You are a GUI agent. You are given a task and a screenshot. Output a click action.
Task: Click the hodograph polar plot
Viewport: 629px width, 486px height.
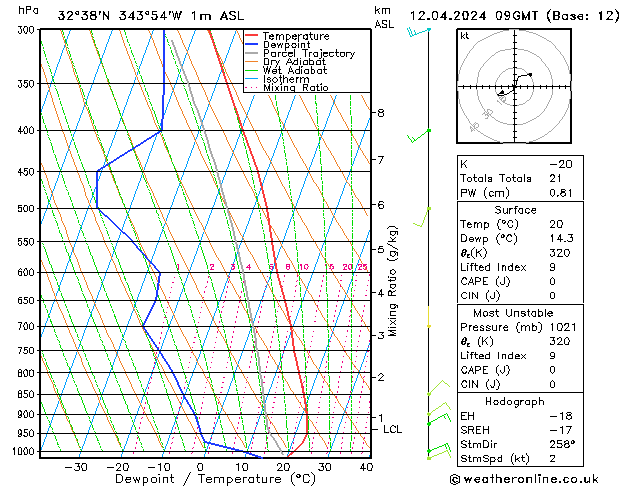[514, 86]
